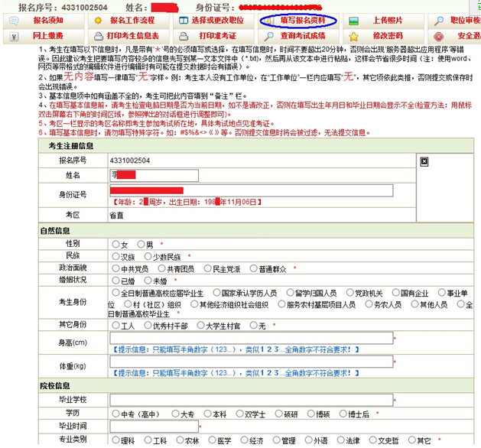Select 工人 for 其它身份
Screen dimensions: 481x448
tap(115, 325)
